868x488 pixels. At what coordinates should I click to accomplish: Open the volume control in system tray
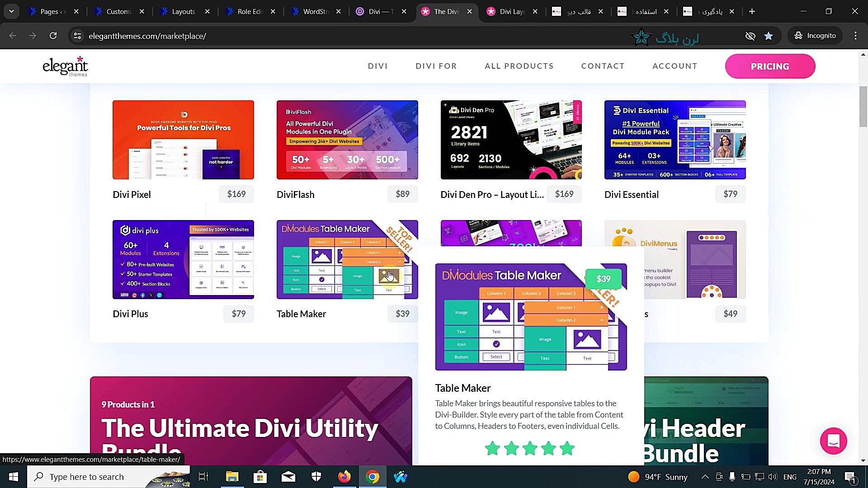coord(773,477)
